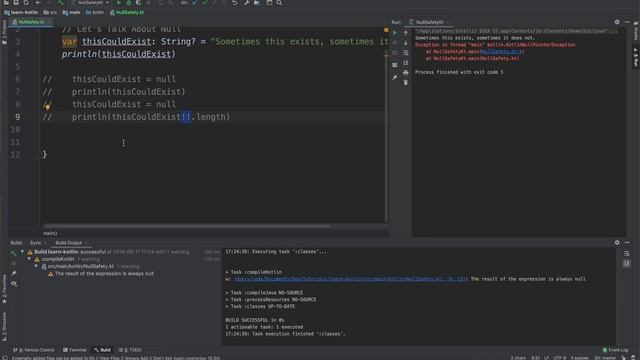
Task: Click Down the Stack Trace arrow
Action: 406,43
